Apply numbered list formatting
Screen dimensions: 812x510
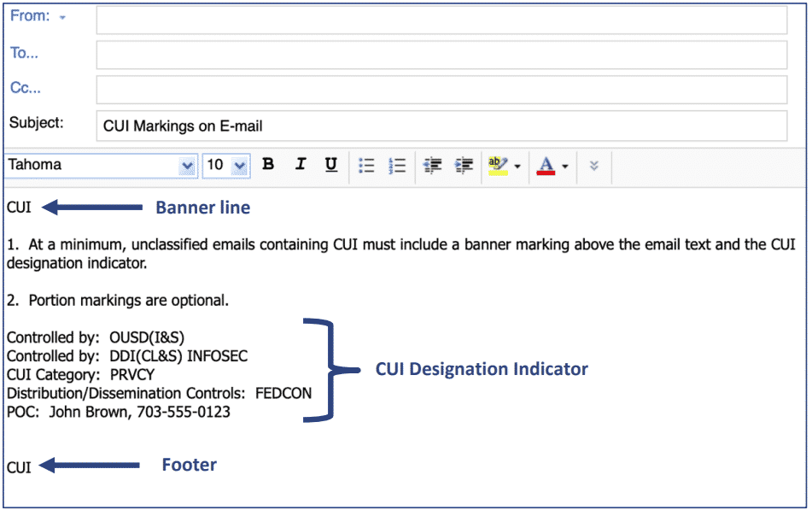[x=397, y=166]
